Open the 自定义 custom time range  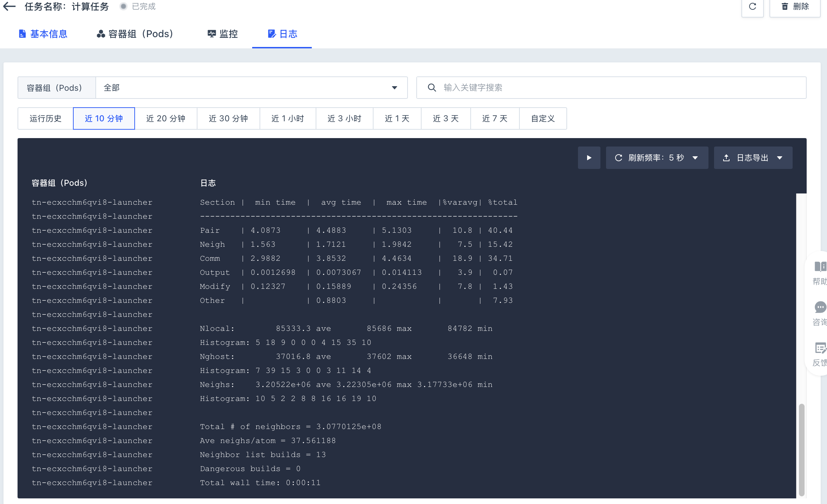coord(543,118)
